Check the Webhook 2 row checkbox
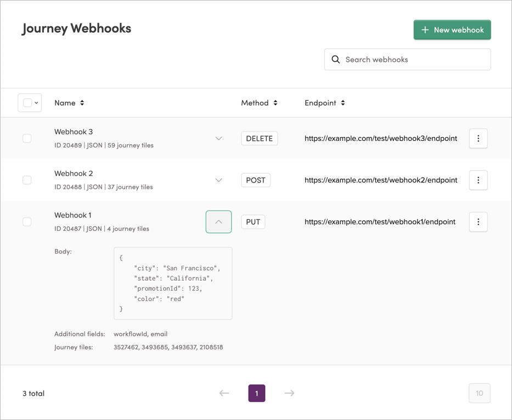512x420 pixels. [27, 180]
